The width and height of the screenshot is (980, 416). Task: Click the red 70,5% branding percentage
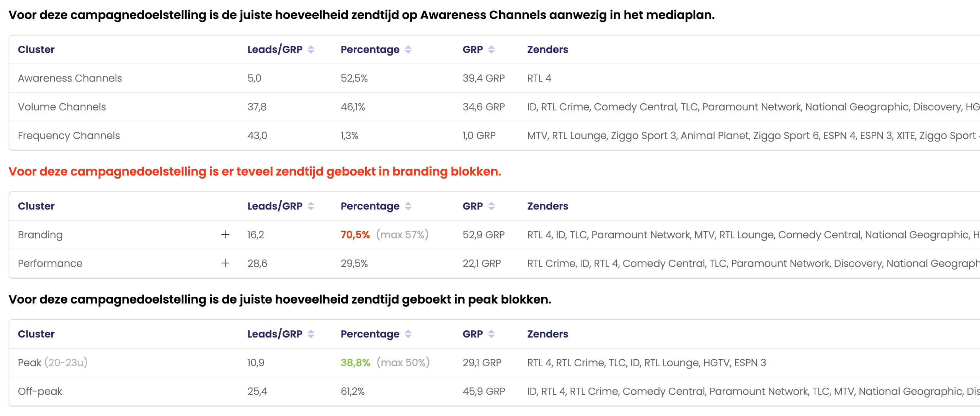pos(355,235)
